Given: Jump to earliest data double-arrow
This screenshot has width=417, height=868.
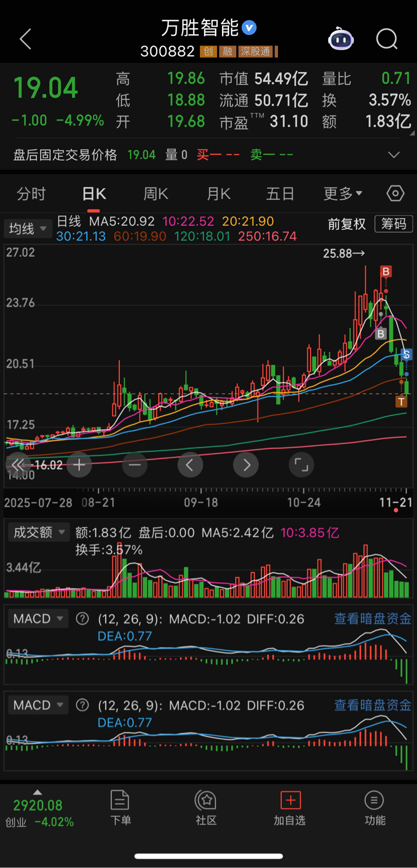Looking at the screenshot, I should 18,465.
